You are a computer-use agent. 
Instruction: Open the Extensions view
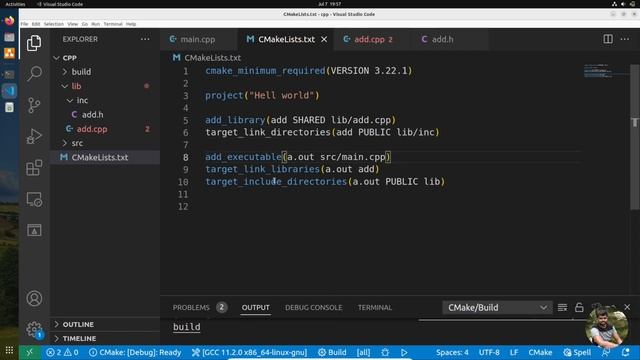pyautogui.click(x=34, y=168)
